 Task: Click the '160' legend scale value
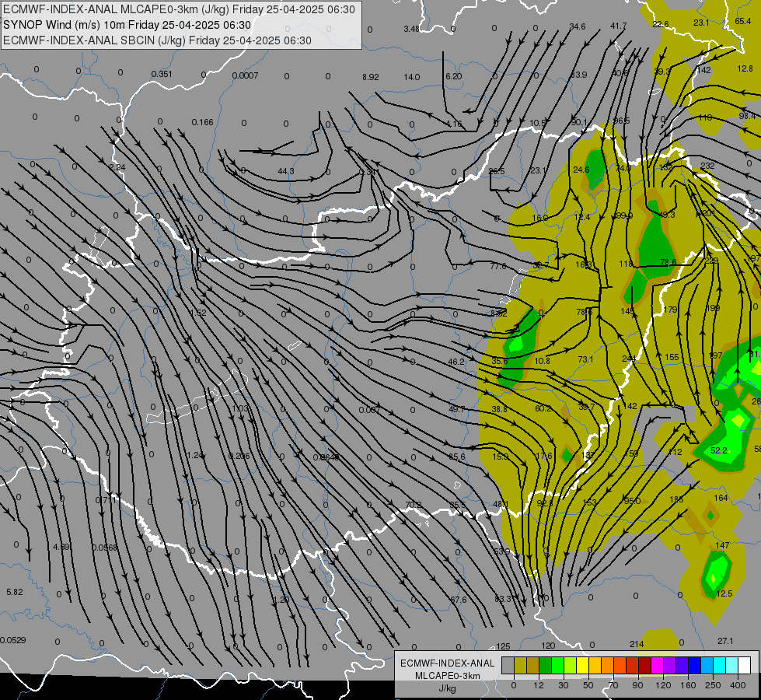click(x=688, y=685)
